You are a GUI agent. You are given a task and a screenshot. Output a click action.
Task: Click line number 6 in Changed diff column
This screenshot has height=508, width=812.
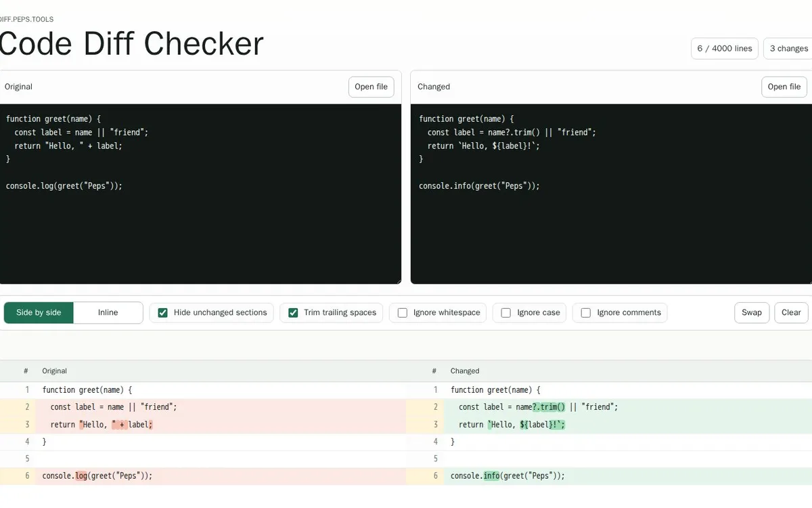(436, 476)
